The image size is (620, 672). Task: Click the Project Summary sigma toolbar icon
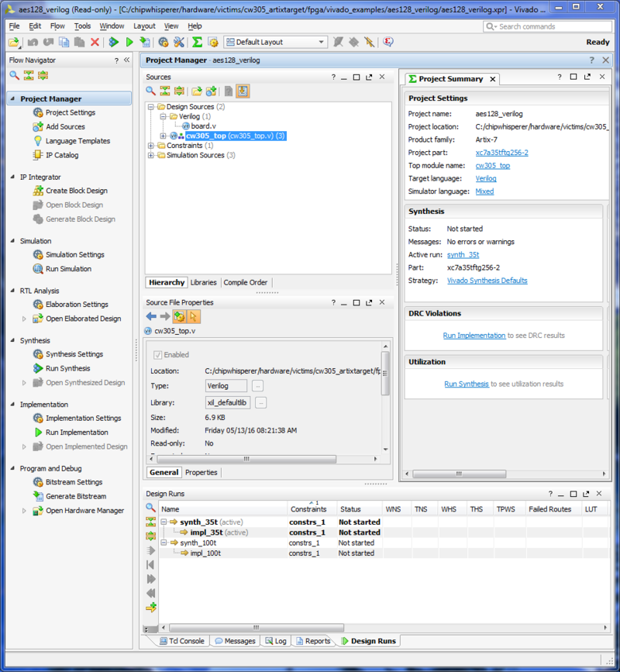(197, 42)
